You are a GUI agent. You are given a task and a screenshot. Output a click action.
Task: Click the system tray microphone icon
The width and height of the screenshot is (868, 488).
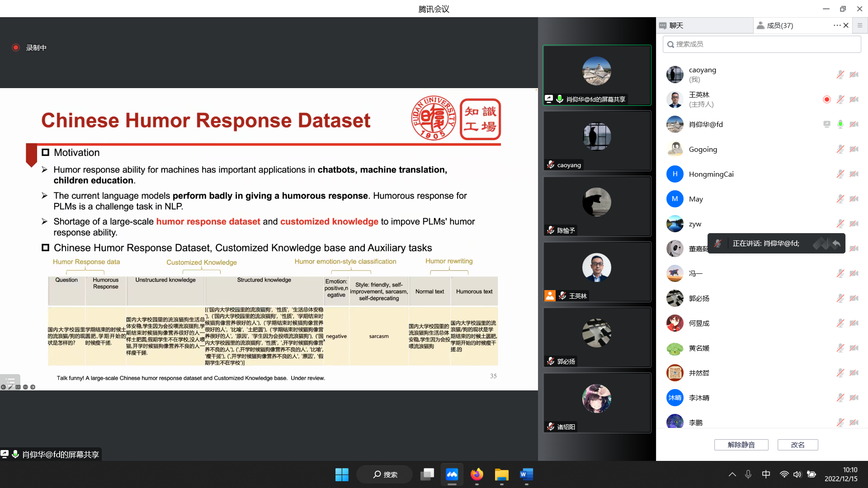pos(748,474)
